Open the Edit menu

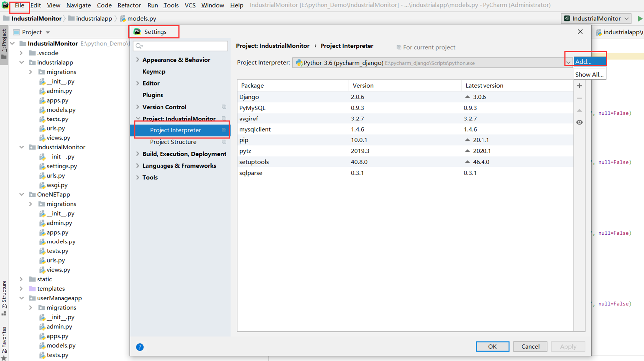click(35, 5)
